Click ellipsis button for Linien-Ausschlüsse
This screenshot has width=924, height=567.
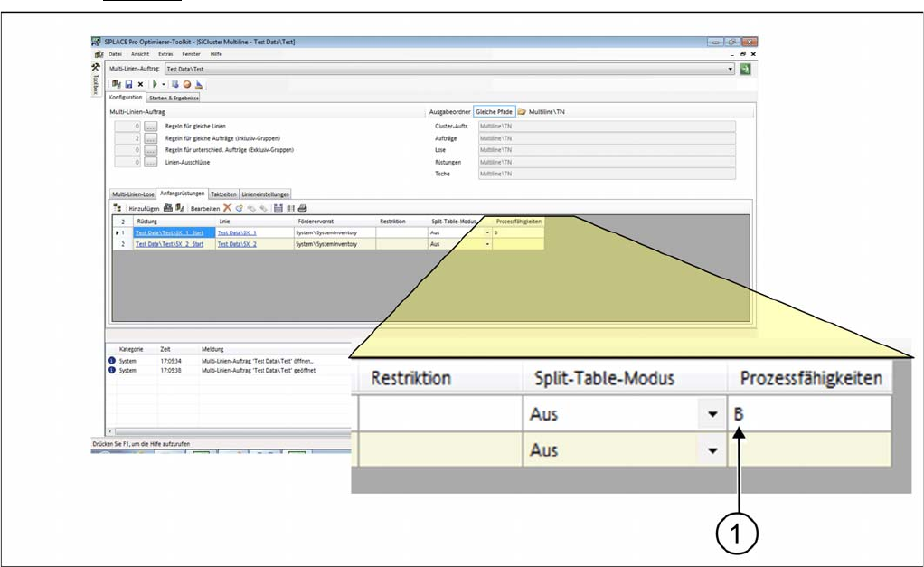click(x=151, y=162)
